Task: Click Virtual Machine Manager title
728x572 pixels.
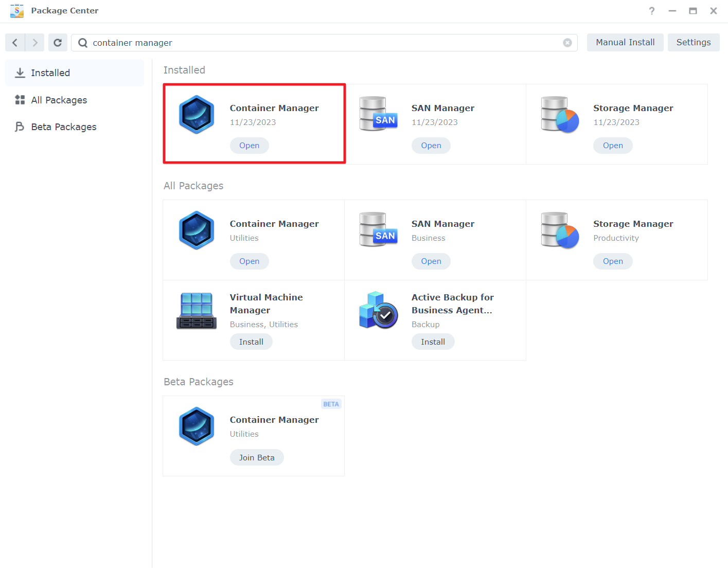Action: 266,303
